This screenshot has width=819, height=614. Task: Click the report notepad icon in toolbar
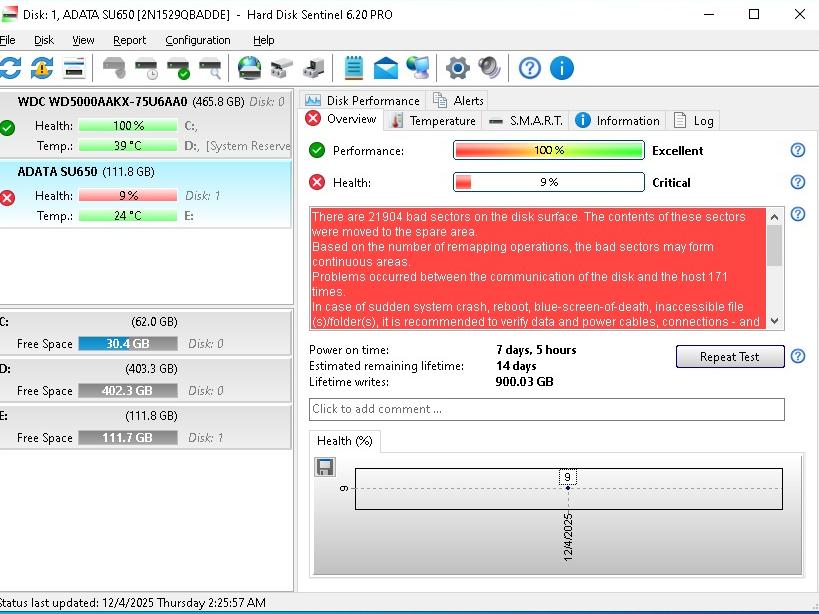pyautogui.click(x=354, y=68)
